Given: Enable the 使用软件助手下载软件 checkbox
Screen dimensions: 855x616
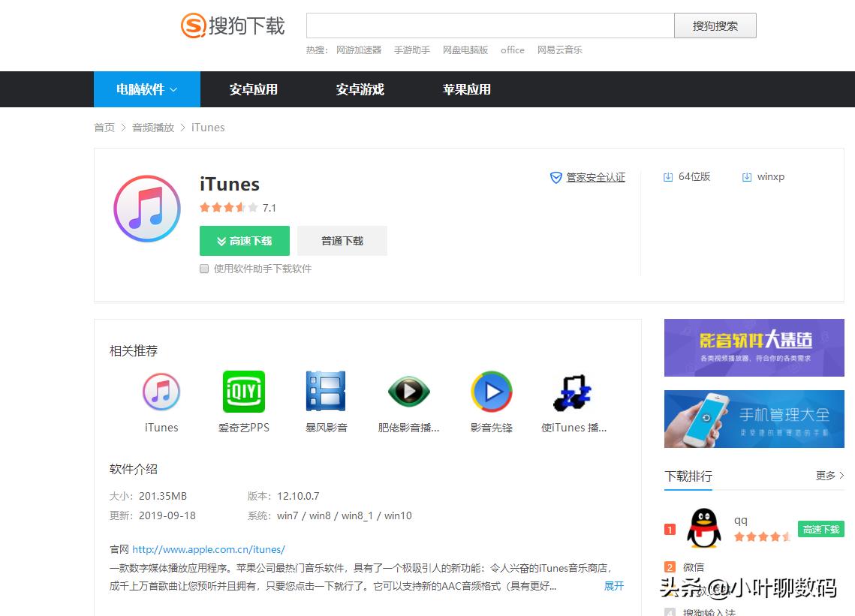Looking at the screenshot, I should tap(203, 269).
